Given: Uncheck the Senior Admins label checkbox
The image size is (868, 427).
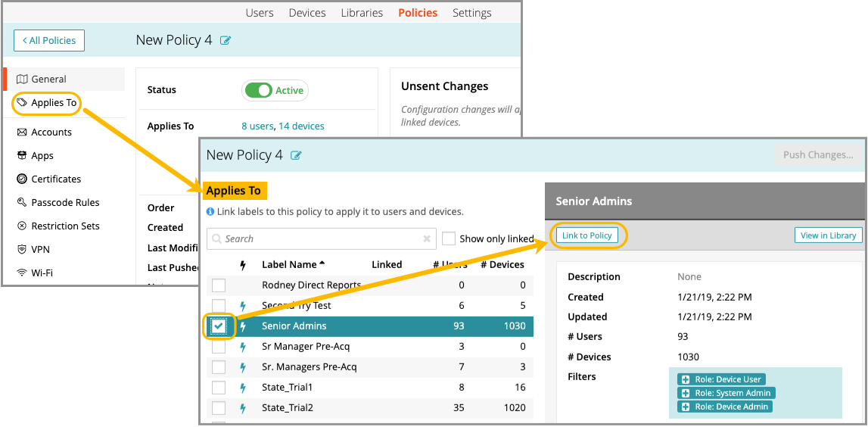Looking at the screenshot, I should pyautogui.click(x=219, y=326).
